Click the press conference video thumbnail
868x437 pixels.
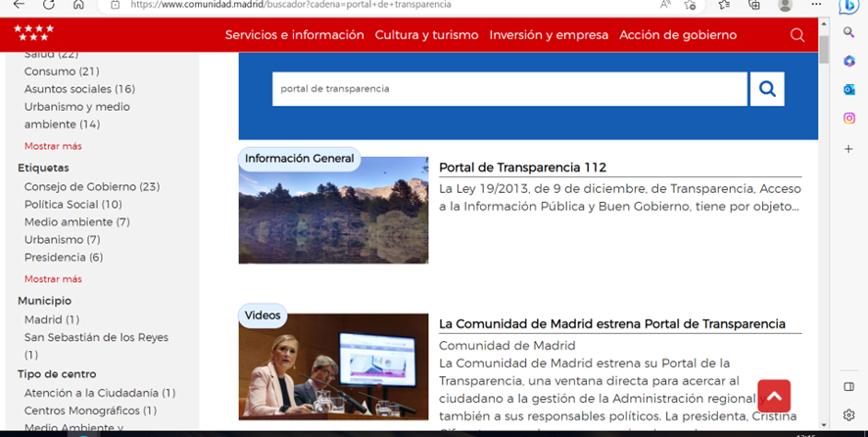click(333, 366)
